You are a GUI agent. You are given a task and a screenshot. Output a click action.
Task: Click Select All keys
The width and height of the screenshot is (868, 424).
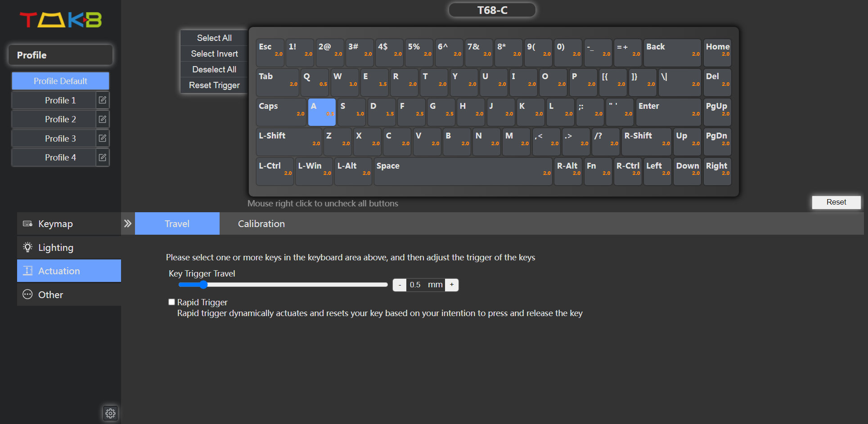[214, 38]
